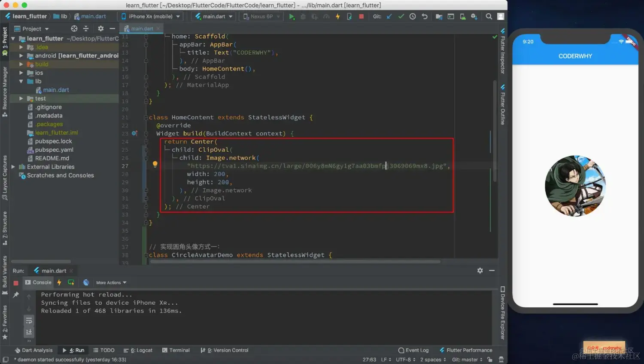Collapse the lib folder arrow

(x=21, y=81)
